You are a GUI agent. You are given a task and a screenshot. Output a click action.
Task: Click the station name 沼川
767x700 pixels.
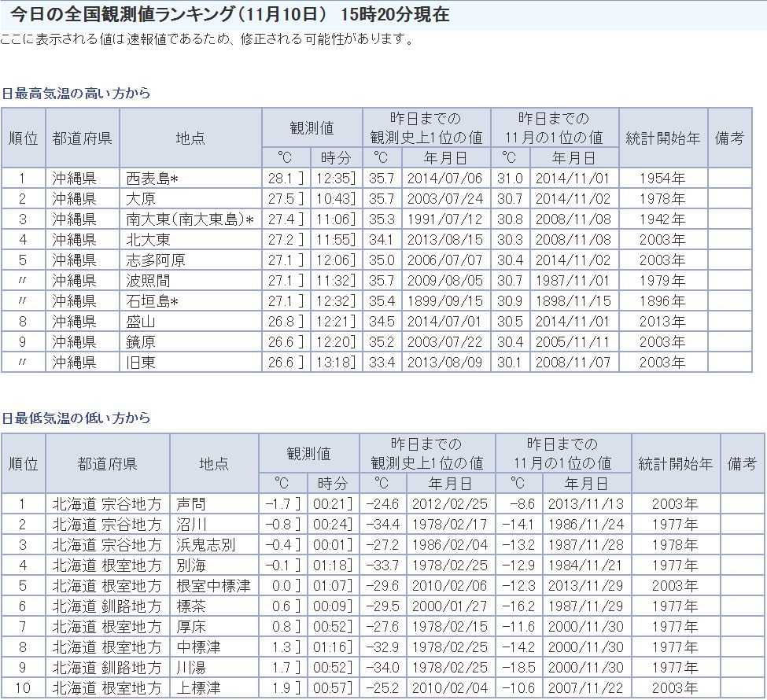tap(191, 525)
